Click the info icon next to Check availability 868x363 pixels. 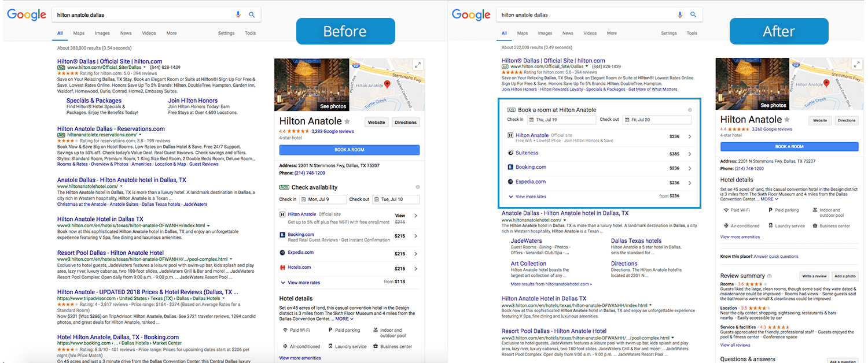tap(418, 187)
